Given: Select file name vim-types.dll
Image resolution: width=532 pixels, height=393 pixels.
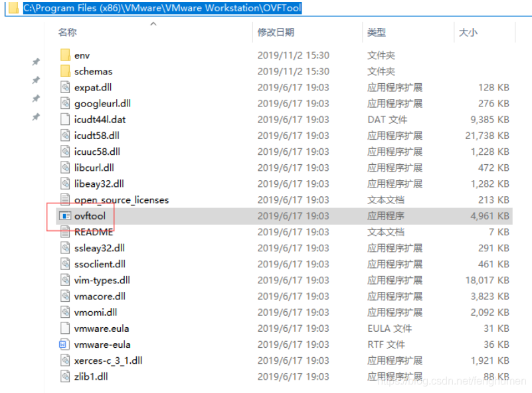Looking at the screenshot, I should (102, 280).
